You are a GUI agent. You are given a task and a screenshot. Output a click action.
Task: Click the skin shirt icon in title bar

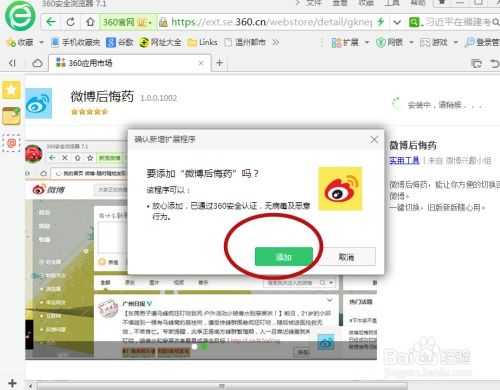[442, 3]
